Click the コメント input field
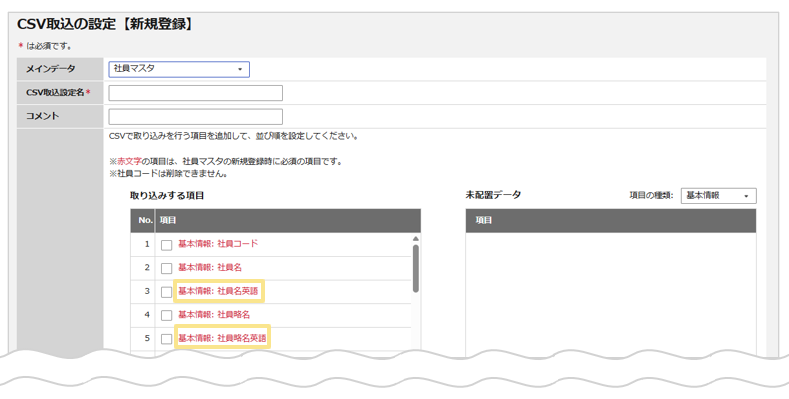The width and height of the screenshot is (789, 399). pyautogui.click(x=195, y=117)
